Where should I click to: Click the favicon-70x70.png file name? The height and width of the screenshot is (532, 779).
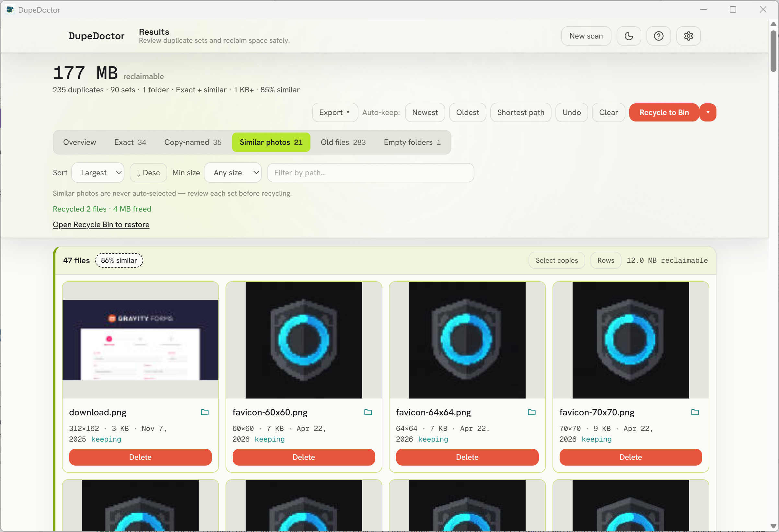[x=597, y=412]
